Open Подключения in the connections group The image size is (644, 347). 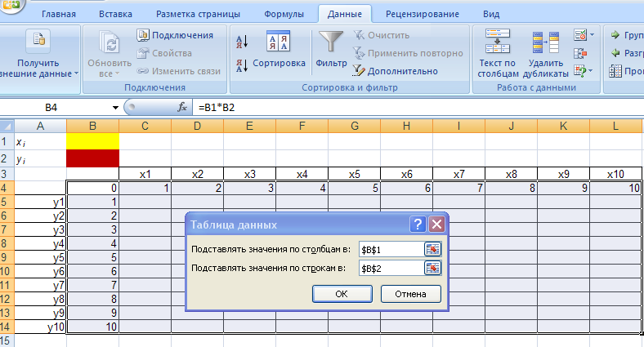pos(175,35)
